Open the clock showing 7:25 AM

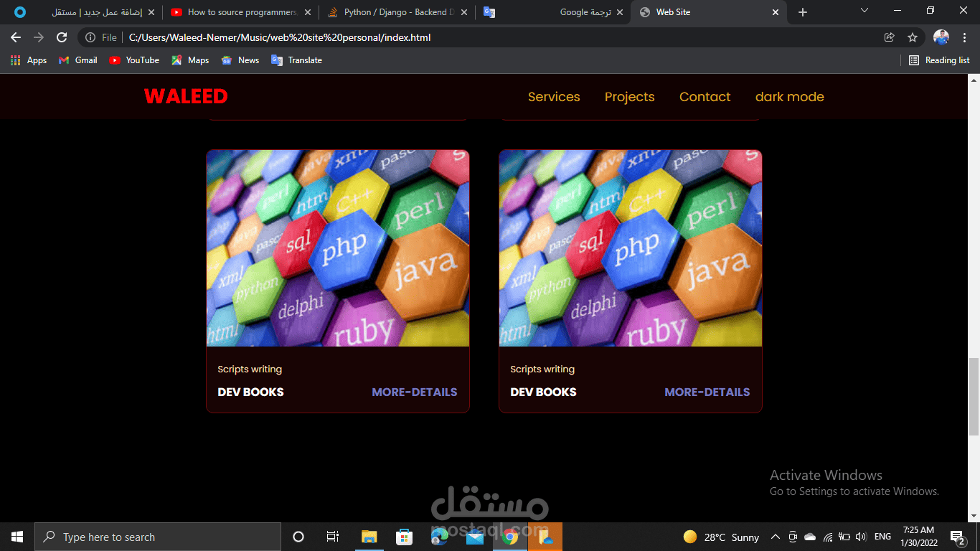(919, 537)
